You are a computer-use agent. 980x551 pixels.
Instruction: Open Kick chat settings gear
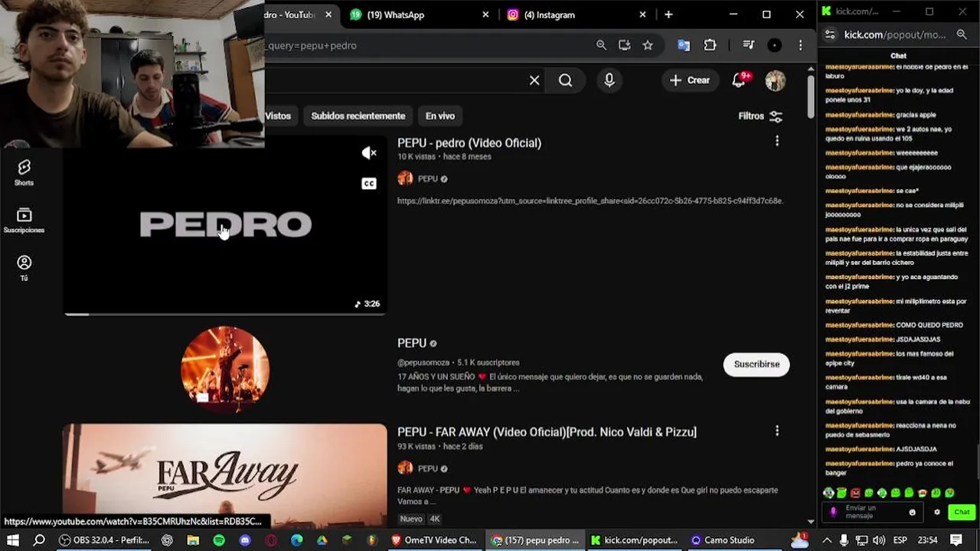pos(937,513)
